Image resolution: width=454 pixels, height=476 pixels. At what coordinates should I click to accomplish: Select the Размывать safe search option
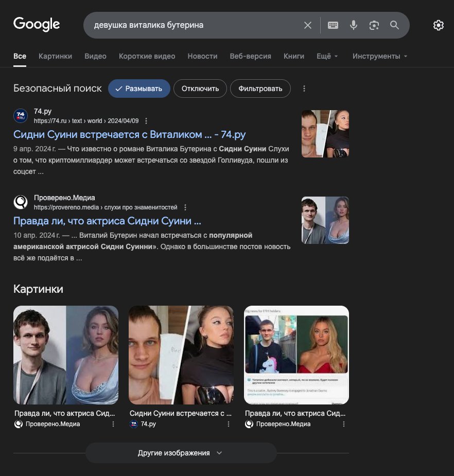point(139,89)
